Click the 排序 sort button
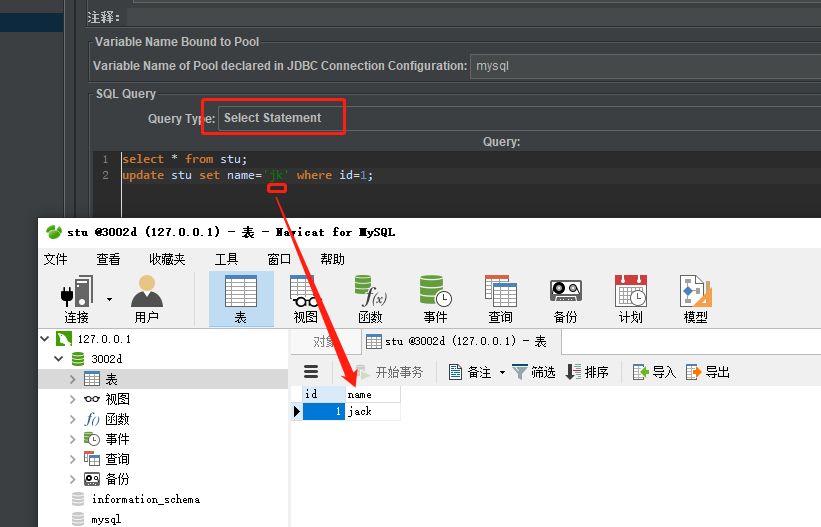Viewport: 821px width, 527px height. coord(587,372)
